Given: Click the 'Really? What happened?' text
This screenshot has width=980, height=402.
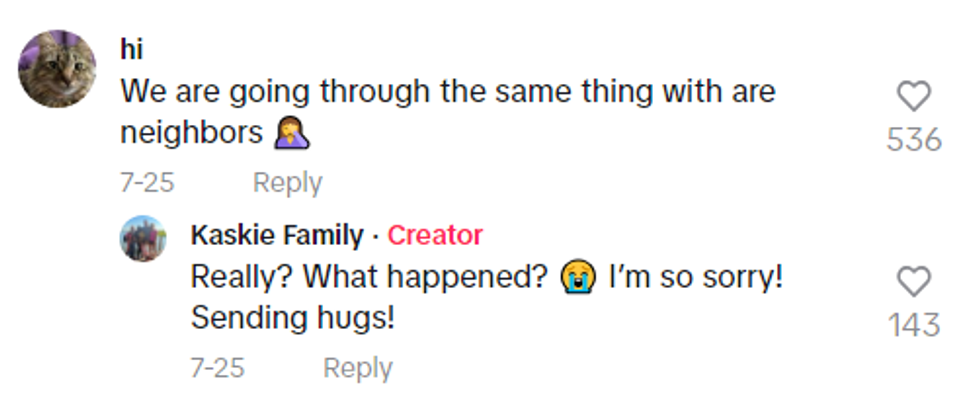Looking at the screenshot, I should [x=372, y=277].
